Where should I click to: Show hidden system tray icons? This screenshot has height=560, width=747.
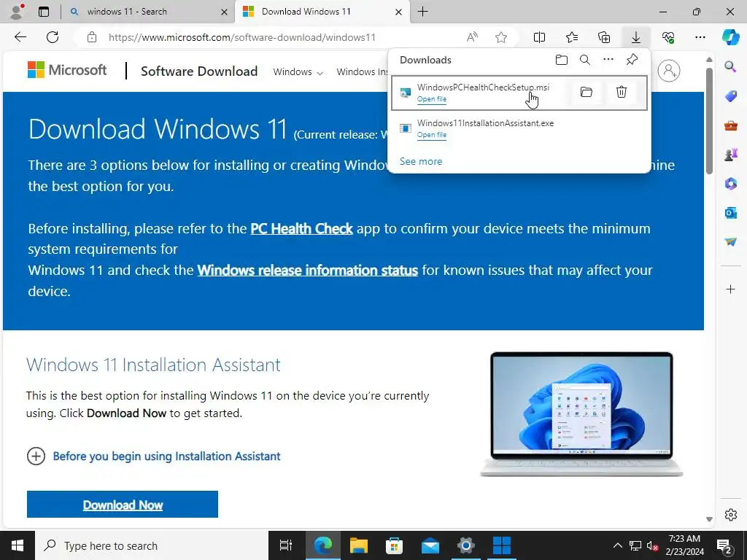617,545
